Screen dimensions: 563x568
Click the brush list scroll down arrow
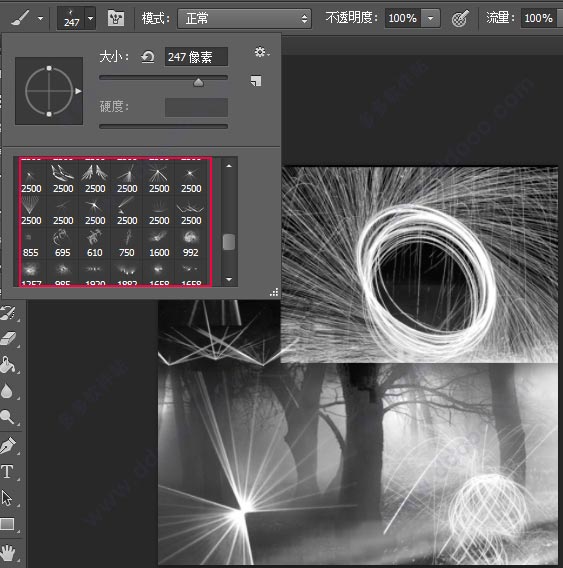[x=229, y=279]
